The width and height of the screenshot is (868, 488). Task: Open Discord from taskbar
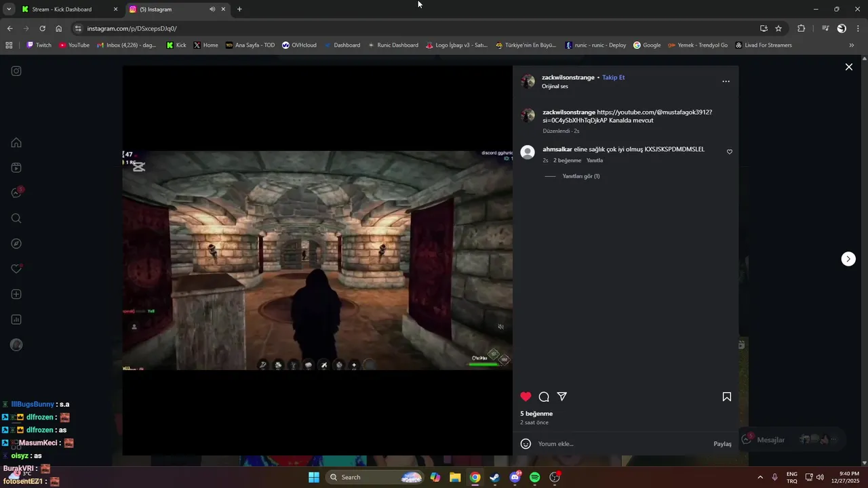[x=515, y=477]
